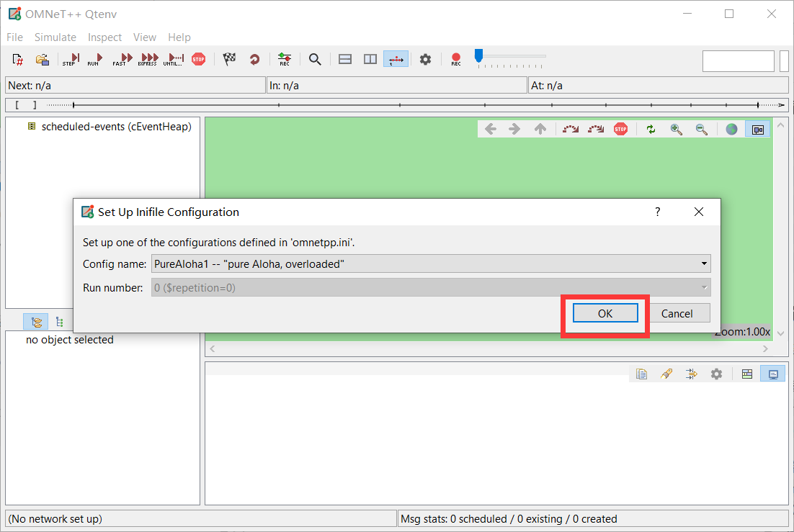The width and height of the screenshot is (794, 532).
Task: Click the red video record icon
Action: click(456, 59)
